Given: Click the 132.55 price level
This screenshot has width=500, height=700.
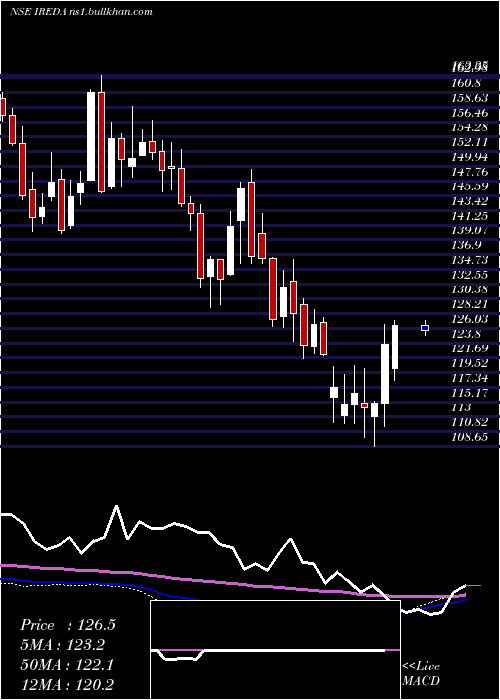Looking at the screenshot, I should pyautogui.click(x=469, y=275).
